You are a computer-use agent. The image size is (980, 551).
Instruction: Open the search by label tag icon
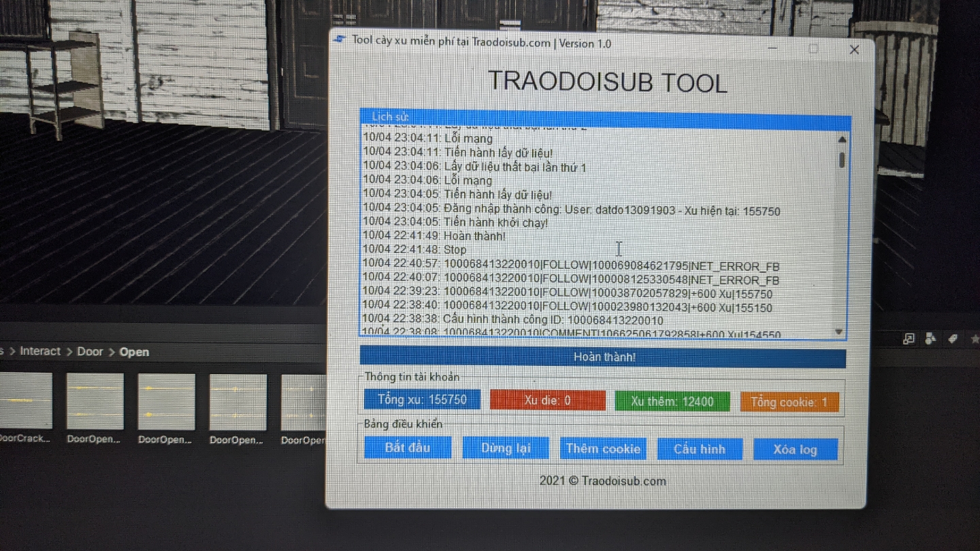coord(953,339)
